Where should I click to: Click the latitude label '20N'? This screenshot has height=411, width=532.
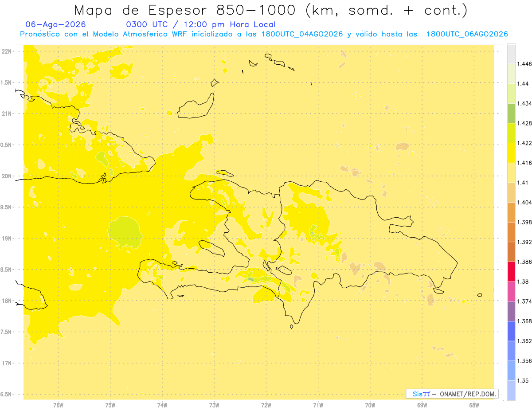[x=7, y=176]
